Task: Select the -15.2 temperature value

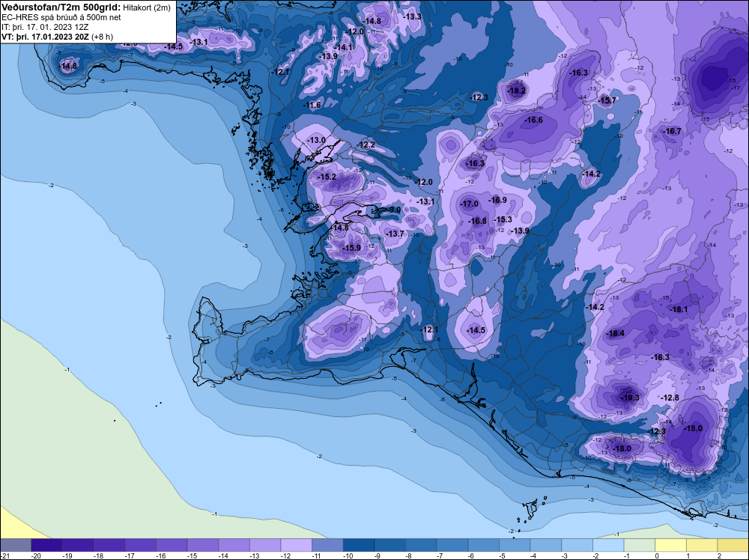Action: coord(327,177)
